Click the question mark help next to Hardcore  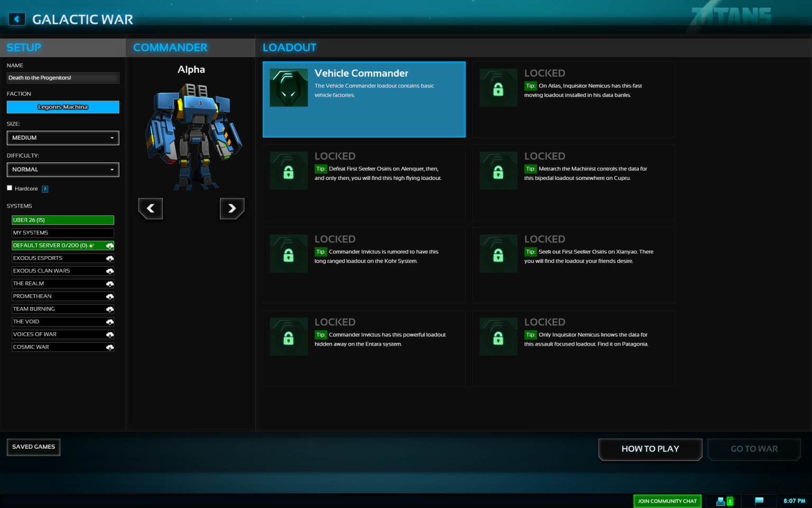[x=44, y=189]
